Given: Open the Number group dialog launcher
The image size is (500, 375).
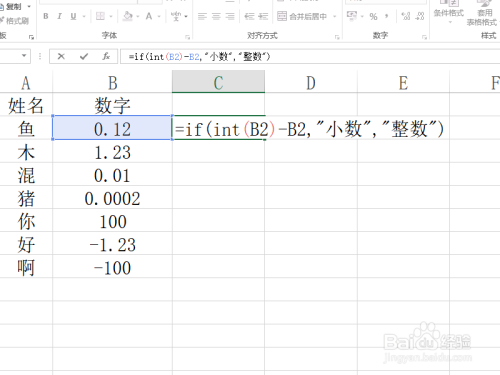Looking at the screenshot, I should [x=424, y=37].
